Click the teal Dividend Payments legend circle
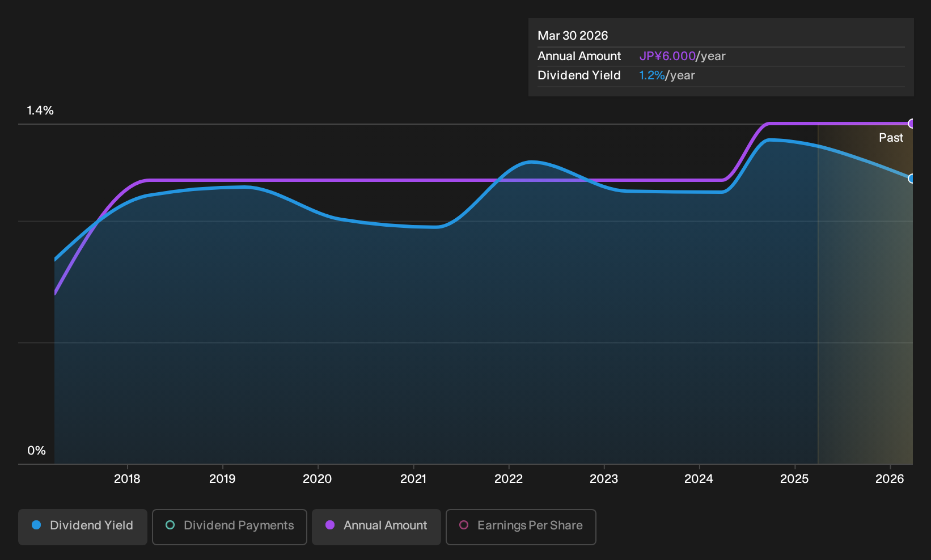The height and width of the screenshot is (560, 931). tap(170, 525)
